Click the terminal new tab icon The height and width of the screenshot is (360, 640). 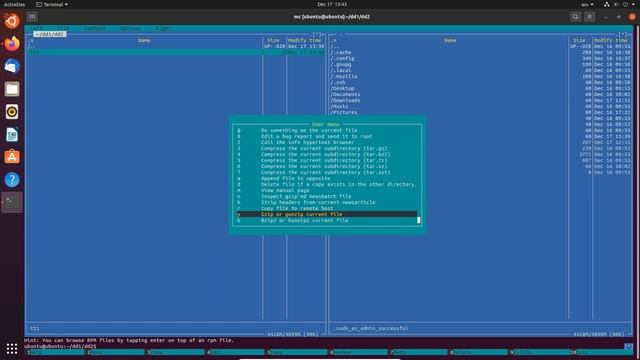click(32, 17)
